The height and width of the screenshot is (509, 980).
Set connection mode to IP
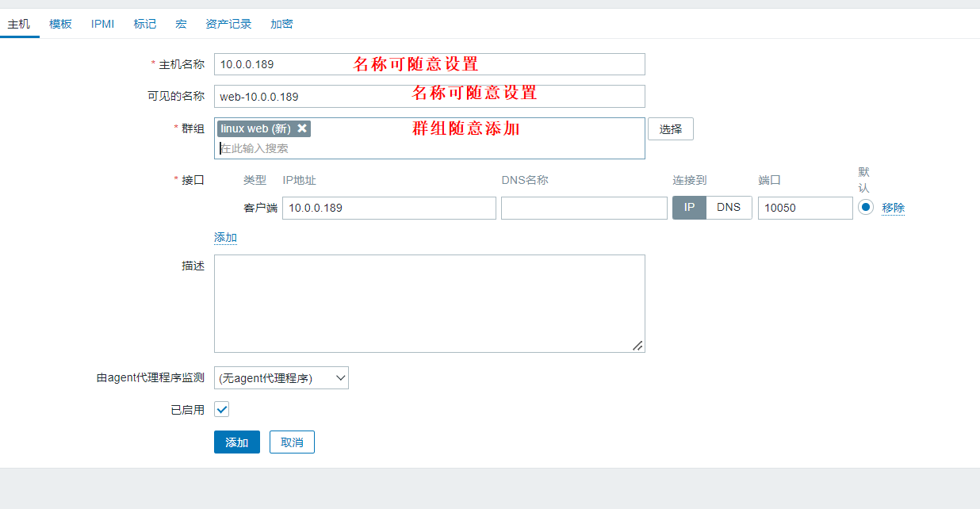click(x=689, y=208)
